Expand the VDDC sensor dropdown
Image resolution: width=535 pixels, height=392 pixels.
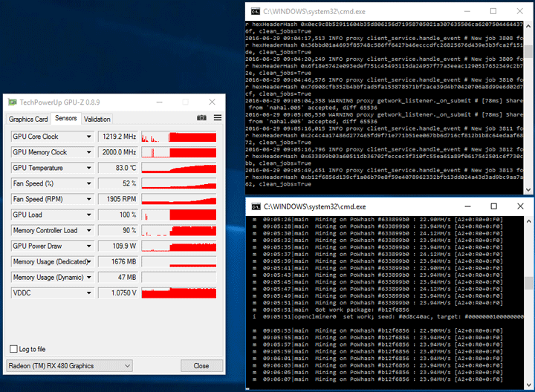pyautogui.click(x=88, y=293)
